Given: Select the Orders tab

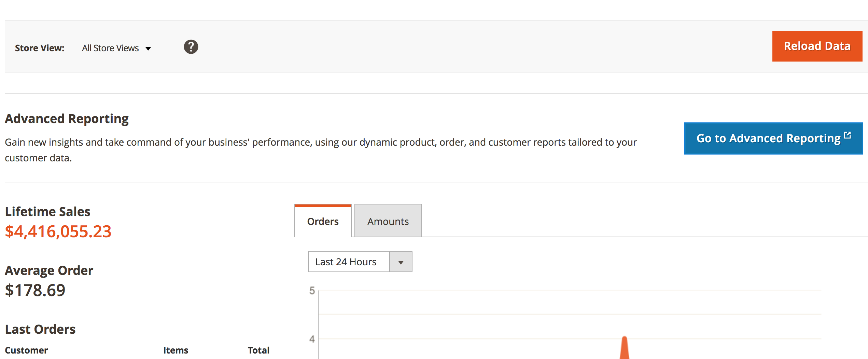Looking at the screenshot, I should click(x=322, y=221).
